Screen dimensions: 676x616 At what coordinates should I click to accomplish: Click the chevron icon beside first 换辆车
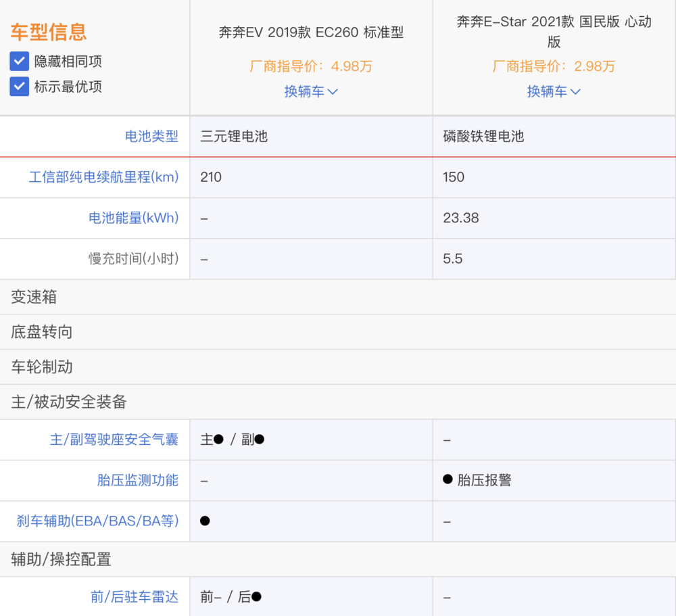pyautogui.click(x=333, y=92)
